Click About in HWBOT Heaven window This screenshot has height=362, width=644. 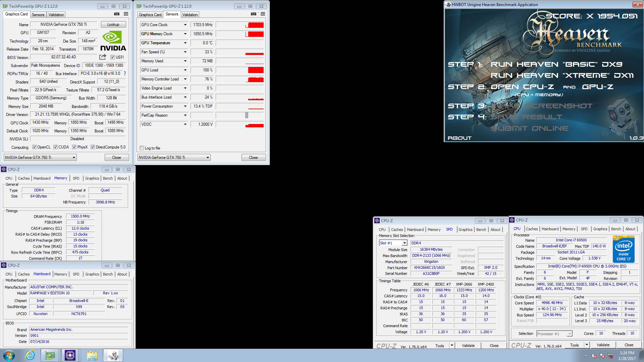[460, 138]
